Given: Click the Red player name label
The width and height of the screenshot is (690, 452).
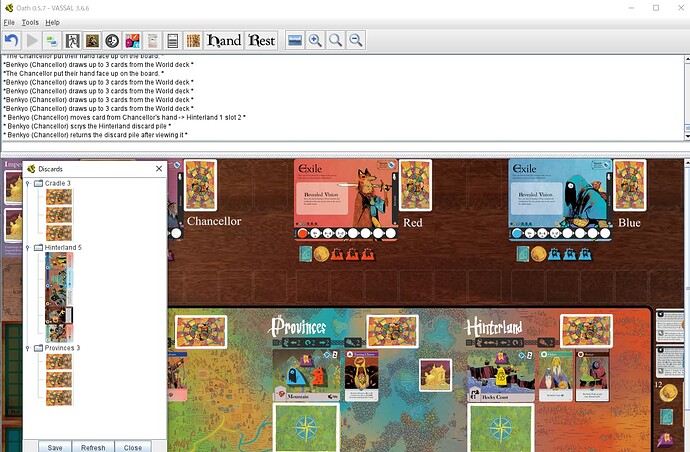Looking at the screenshot, I should point(413,223).
